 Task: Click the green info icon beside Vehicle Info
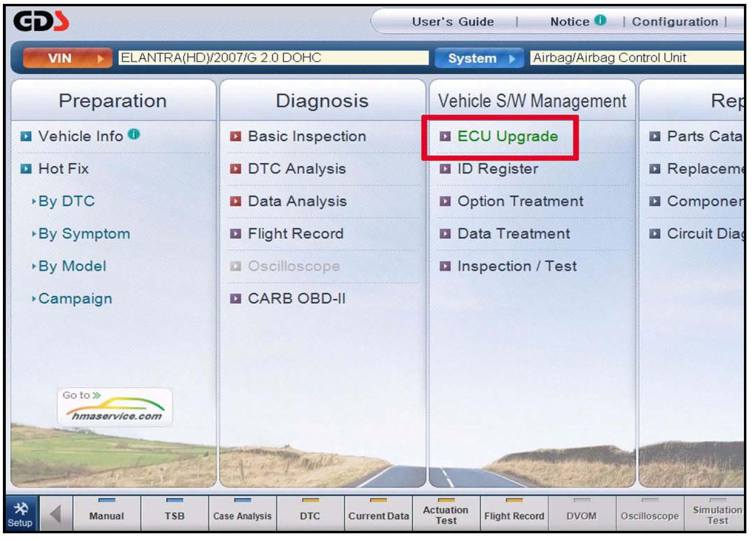point(134,135)
